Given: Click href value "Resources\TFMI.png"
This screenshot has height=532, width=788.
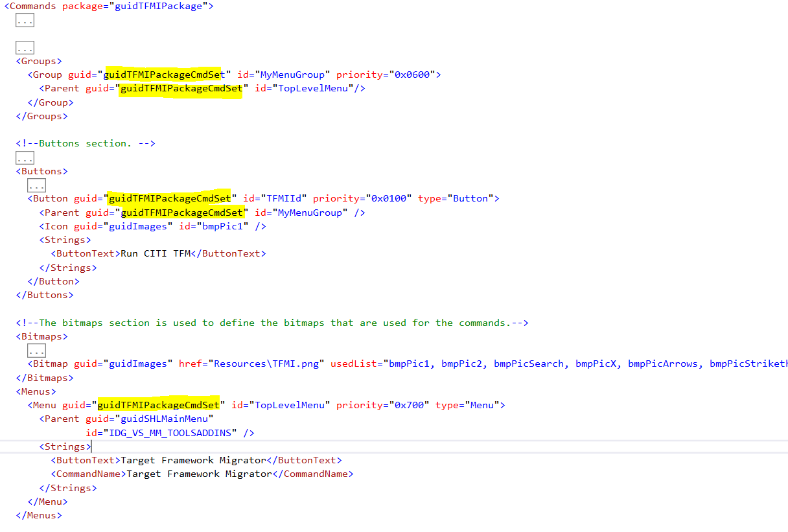Looking at the screenshot, I should tap(266, 364).
